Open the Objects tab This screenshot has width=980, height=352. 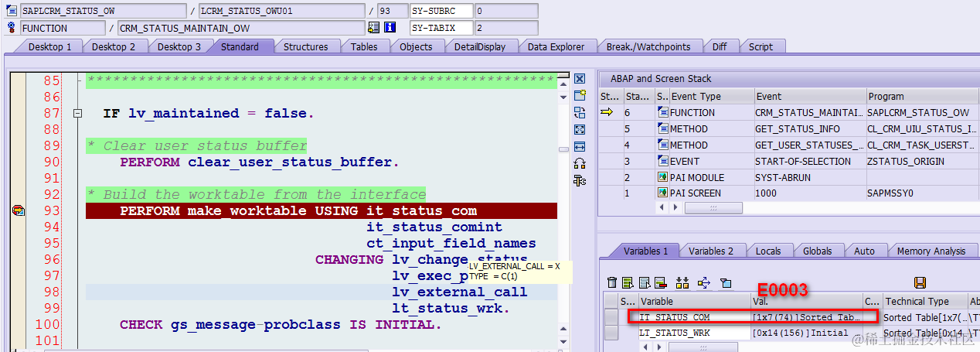[416, 46]
